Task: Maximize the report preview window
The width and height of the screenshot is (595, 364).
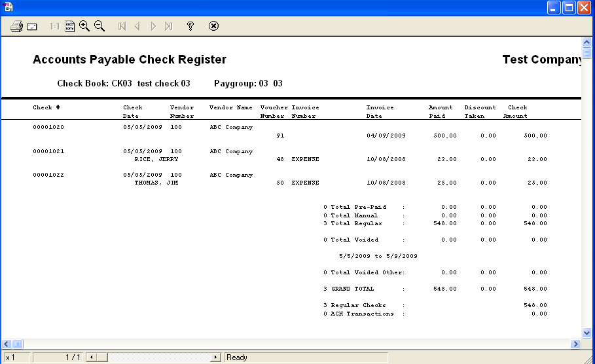Action: tap(569, 8)
